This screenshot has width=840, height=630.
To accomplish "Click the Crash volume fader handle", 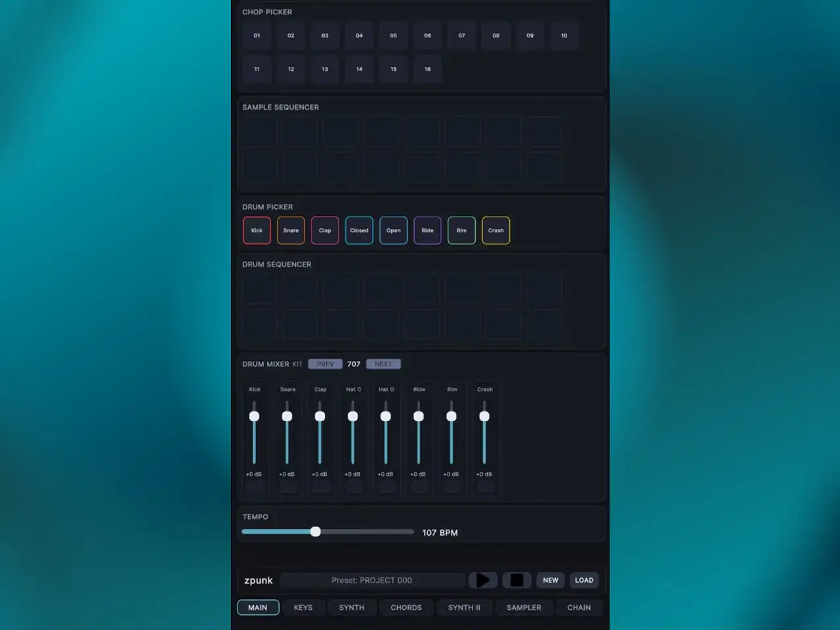I will click(x=484, y=416).
